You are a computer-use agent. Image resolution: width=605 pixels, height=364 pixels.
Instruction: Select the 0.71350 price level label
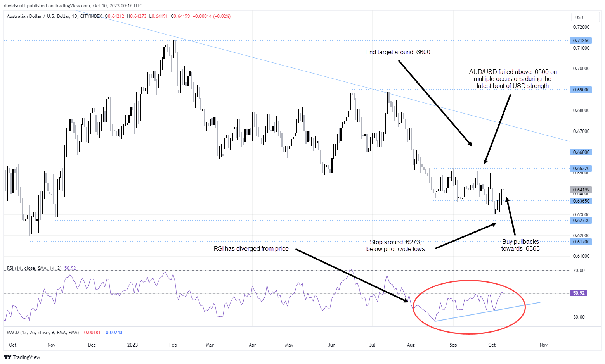[581, 41]
